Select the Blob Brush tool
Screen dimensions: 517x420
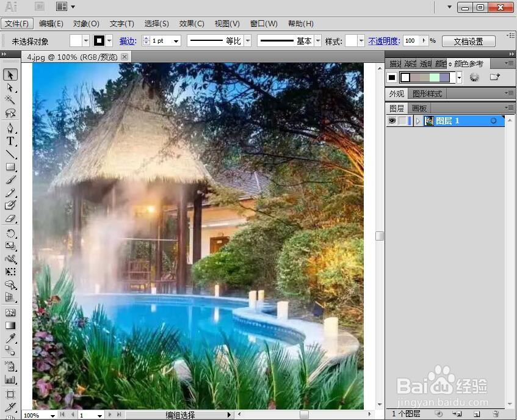(10, 205)
